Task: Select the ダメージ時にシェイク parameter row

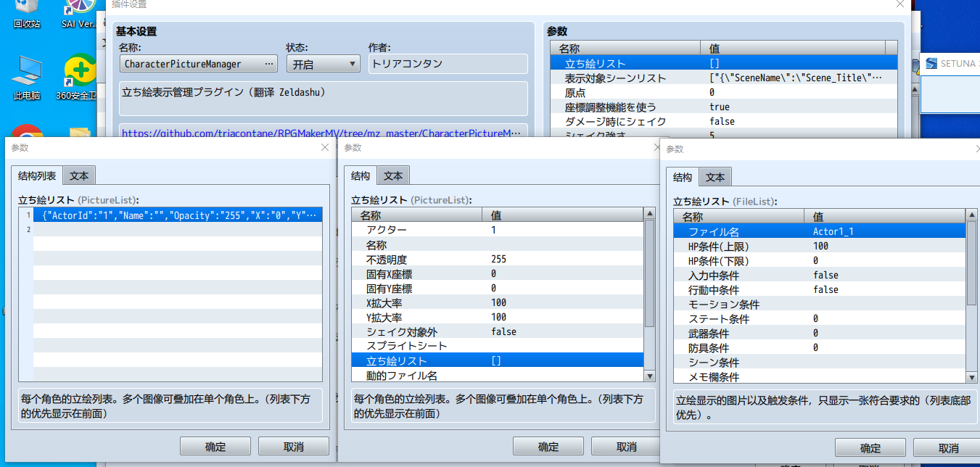Action: click(724, 121)
